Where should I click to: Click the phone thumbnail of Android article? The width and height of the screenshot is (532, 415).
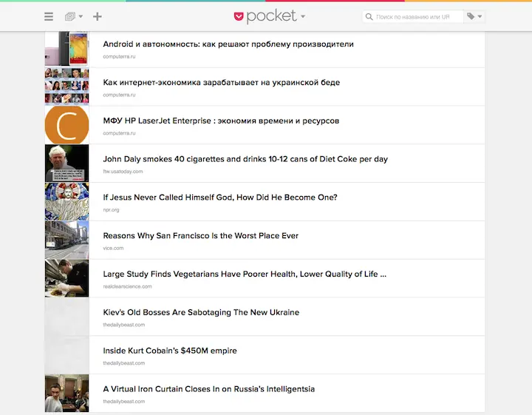[x=66, y=49]
